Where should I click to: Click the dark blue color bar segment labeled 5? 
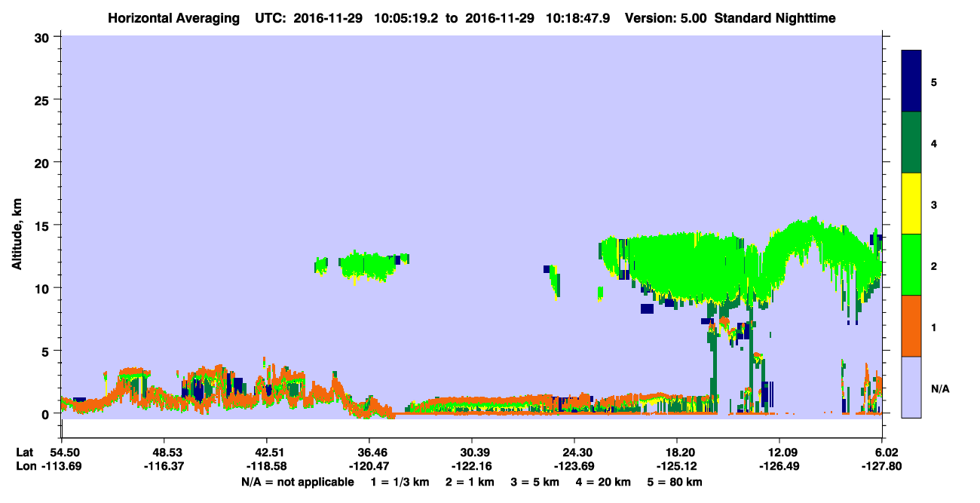point(911,81)
